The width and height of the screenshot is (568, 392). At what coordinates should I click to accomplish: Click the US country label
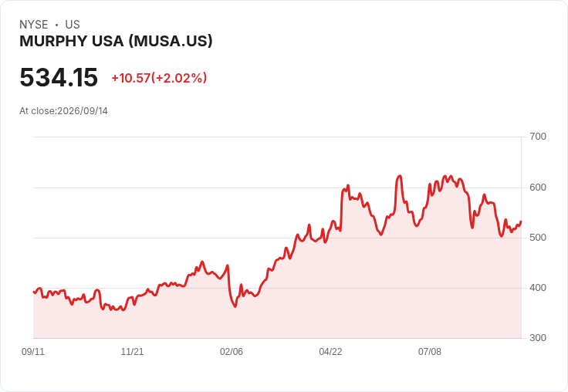[x=73, y=25]
